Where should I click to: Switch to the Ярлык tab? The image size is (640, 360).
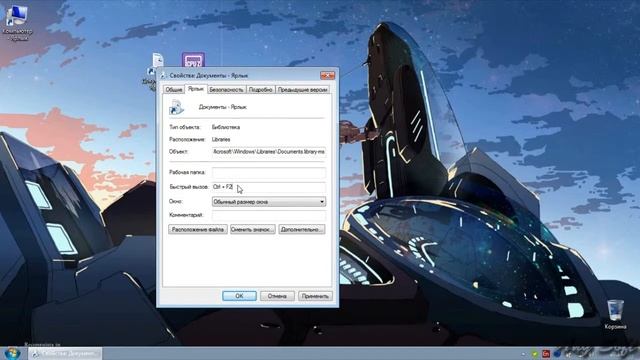(x=196, y=89)
